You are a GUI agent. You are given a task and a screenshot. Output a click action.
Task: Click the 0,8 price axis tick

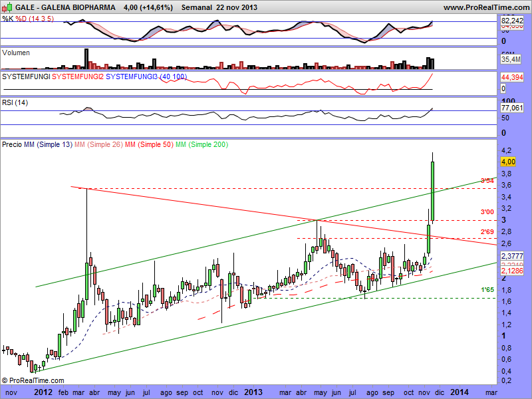pyautogui.click(x=506, y=348)
